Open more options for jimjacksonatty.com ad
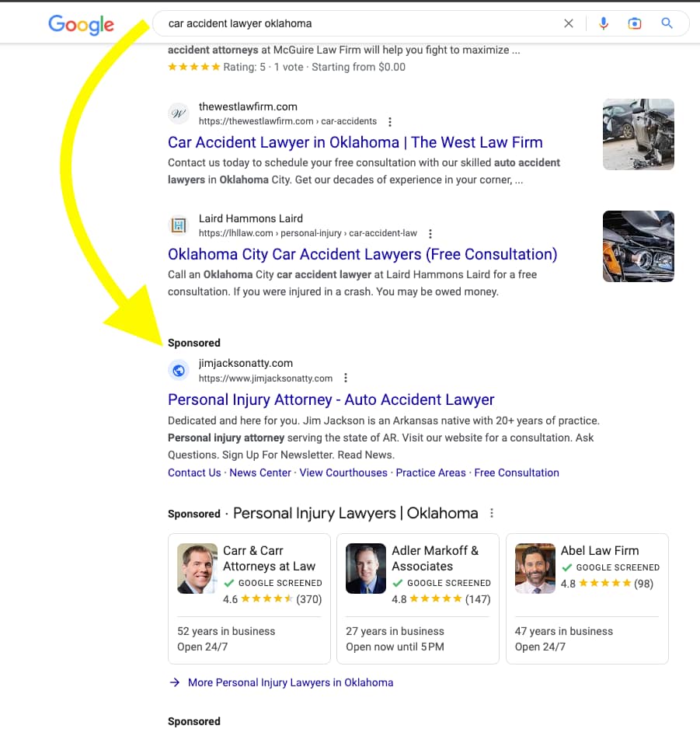The width and height of the screenshot is (700, 736). pos(346,378)
